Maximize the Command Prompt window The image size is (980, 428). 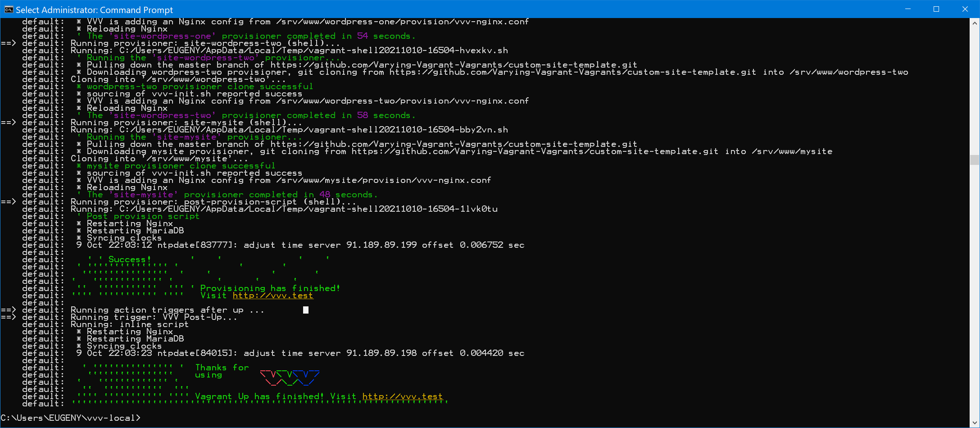point(935,9)
